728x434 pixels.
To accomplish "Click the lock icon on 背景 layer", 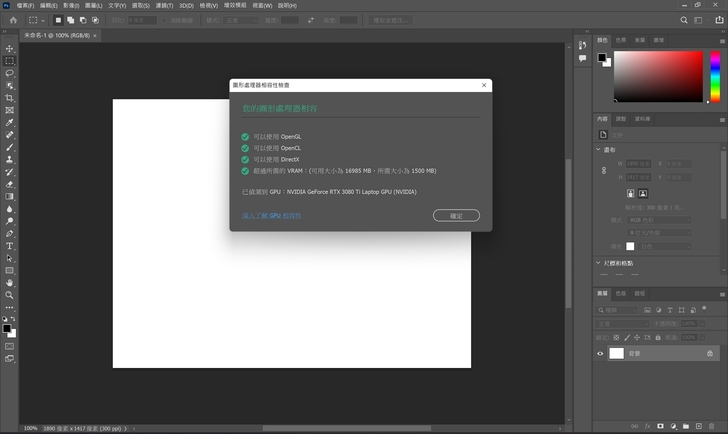I will coord(709,353).
